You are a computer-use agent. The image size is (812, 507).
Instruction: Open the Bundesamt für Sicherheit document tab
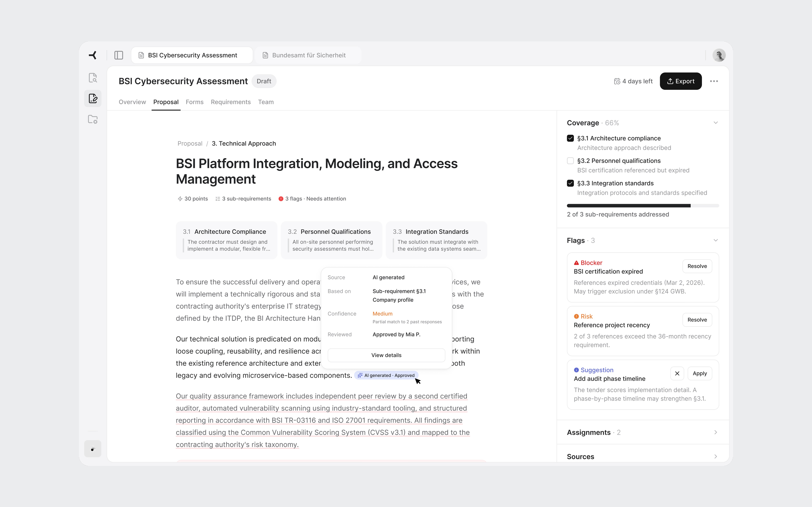pos(308,55)
